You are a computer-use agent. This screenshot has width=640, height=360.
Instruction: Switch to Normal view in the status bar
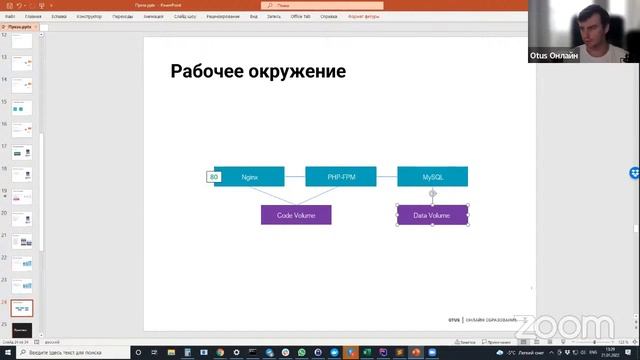[x=524, y=342]
